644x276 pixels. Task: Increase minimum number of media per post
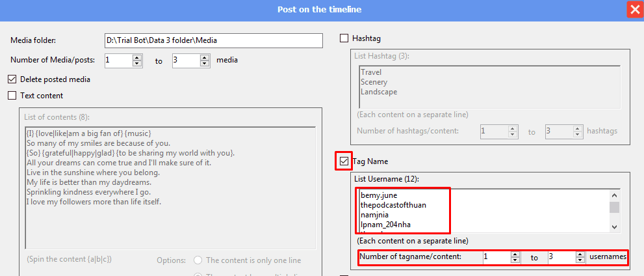coord(136,57)
